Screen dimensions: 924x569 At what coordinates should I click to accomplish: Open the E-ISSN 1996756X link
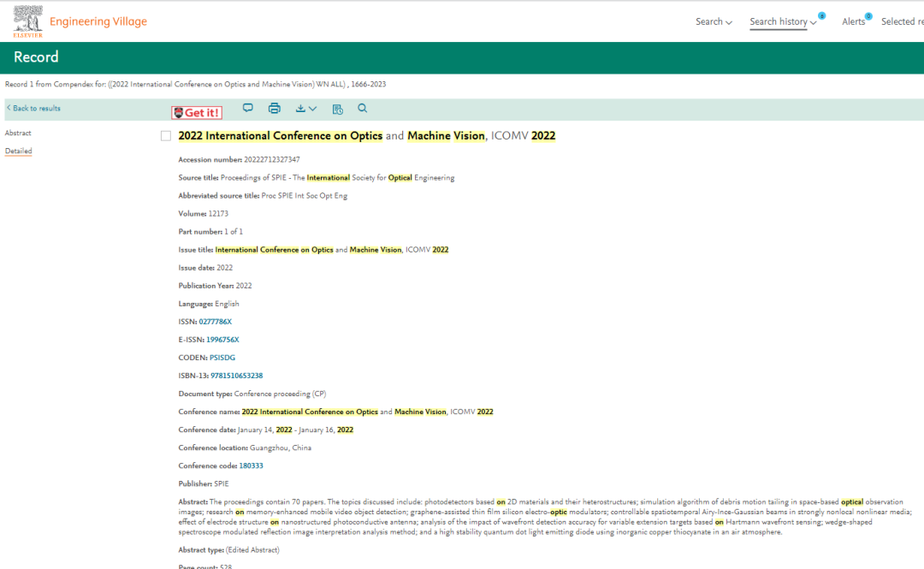click(222, 340)
